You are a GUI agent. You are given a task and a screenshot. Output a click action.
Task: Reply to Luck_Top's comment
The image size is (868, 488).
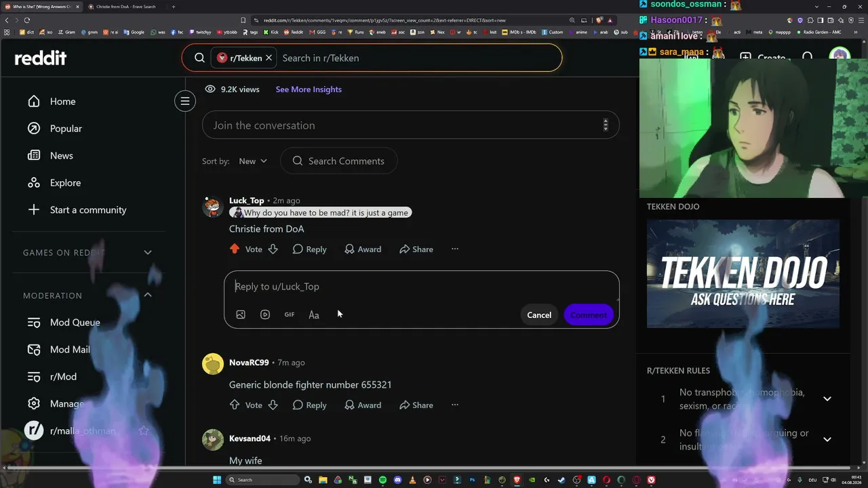tap(309, 249)
